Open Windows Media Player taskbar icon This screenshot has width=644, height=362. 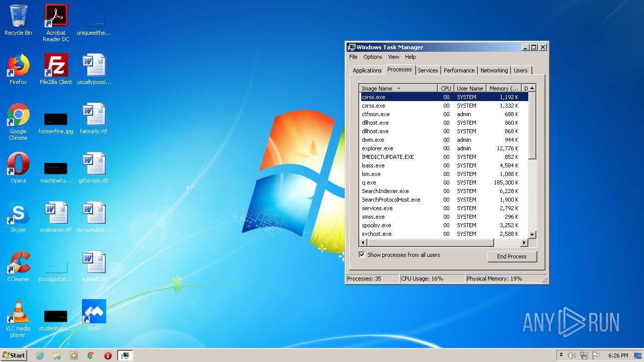[74, 355]
